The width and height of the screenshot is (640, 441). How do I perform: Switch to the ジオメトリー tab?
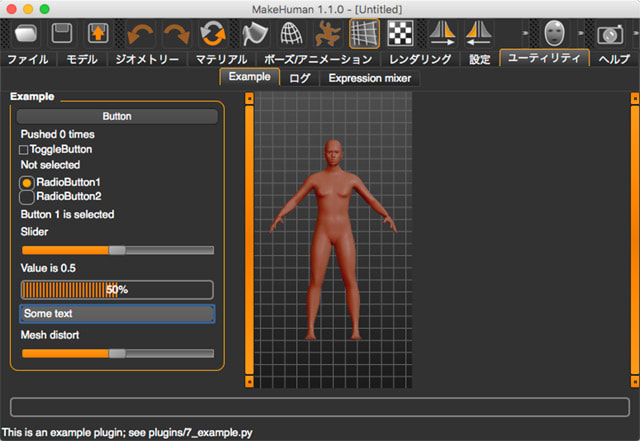pyautogui.click(x=147, y=59)
